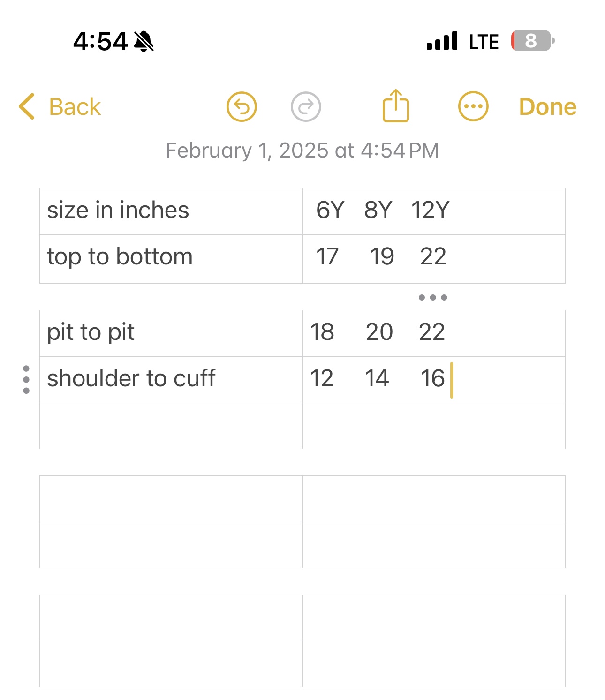Select the "top to bottom" cell
The width and height of the screenshot is (605, 700).
[171, 259]
